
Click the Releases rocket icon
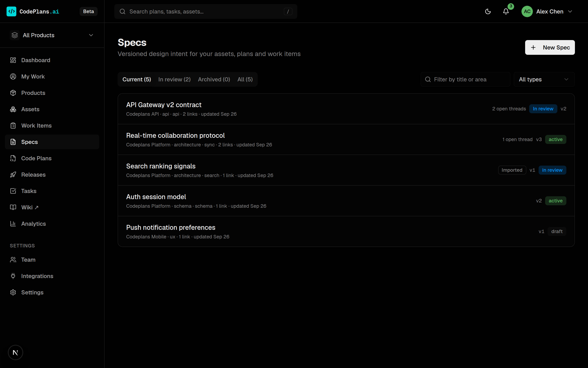(13, 175)
